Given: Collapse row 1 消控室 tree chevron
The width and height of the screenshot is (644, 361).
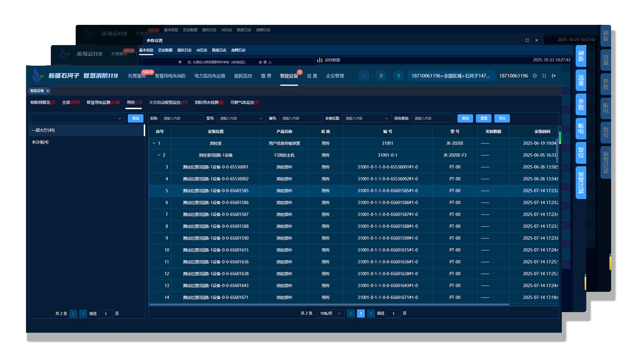Looking at the screenshot, I should click(154, 143).
